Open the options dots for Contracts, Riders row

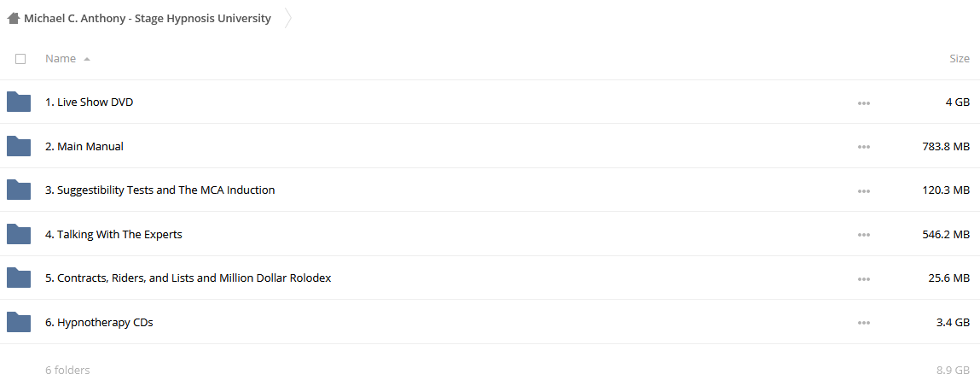coord(864,279)
